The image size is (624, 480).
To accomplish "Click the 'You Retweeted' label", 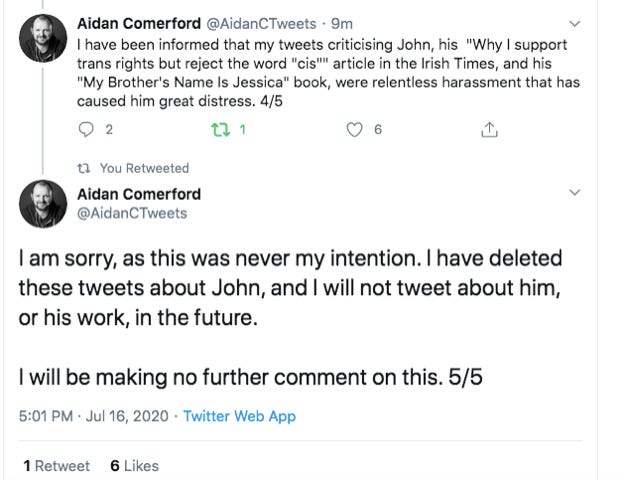I will point(146,168).
